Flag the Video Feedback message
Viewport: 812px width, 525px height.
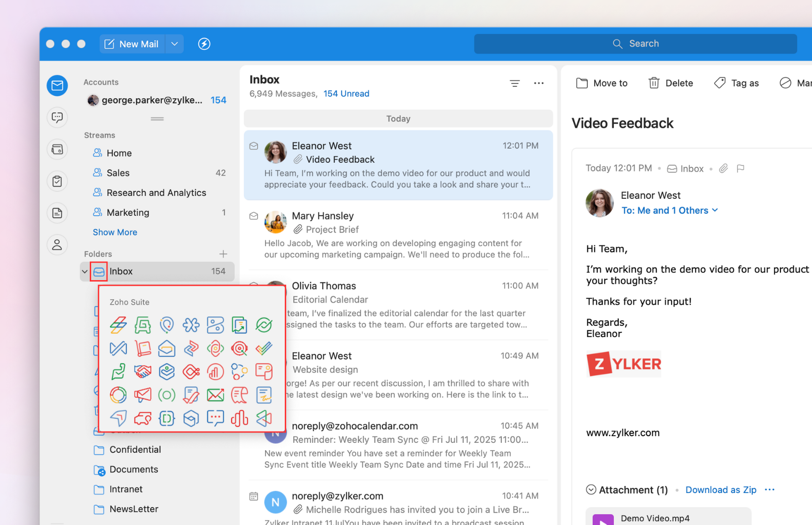click(741, 168)
